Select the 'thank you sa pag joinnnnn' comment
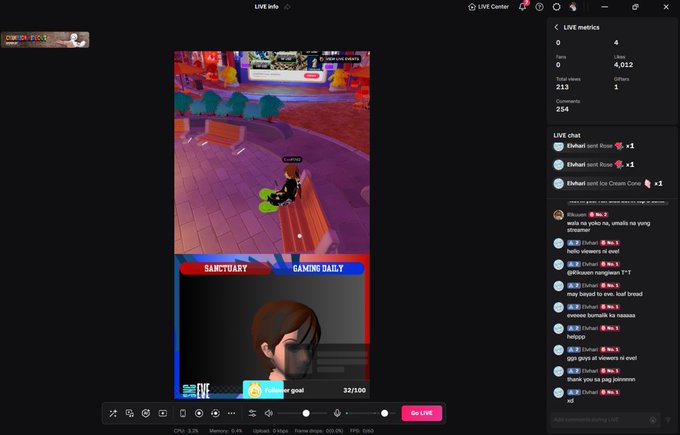This screenshot has width=680, height=435. coord(601,379)
